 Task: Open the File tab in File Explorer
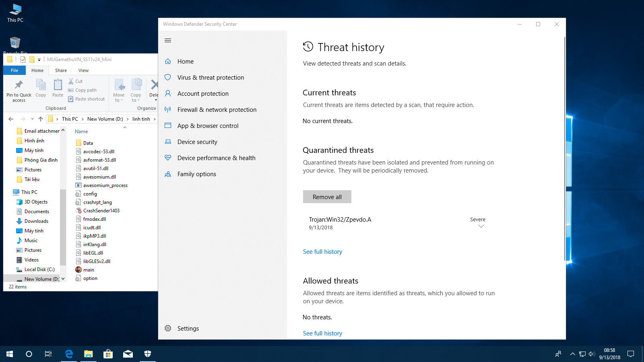click(14, 70)
